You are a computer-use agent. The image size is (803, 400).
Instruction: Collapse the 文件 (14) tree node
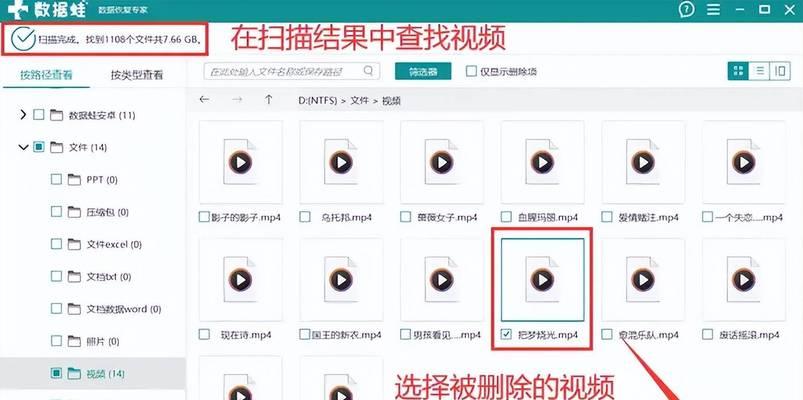[x=23, y=148]
